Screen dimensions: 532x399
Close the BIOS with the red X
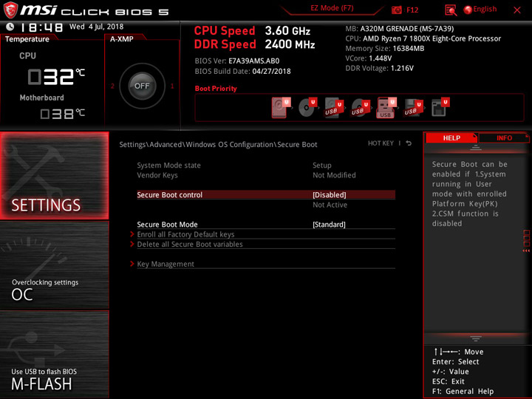(x=517, y=10)
